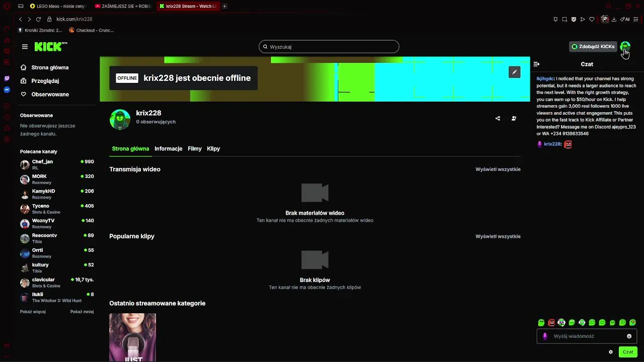Viewport: 644px width, 362px height.
Task: Click the pin icon in address bar
Action: pyautogui.click(x=555, y=19)
